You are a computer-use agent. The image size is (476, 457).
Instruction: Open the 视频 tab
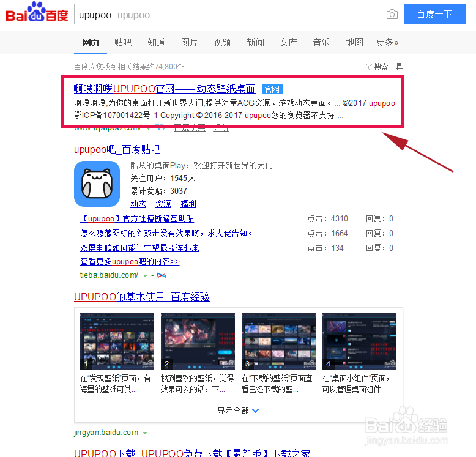pos(222,42)
